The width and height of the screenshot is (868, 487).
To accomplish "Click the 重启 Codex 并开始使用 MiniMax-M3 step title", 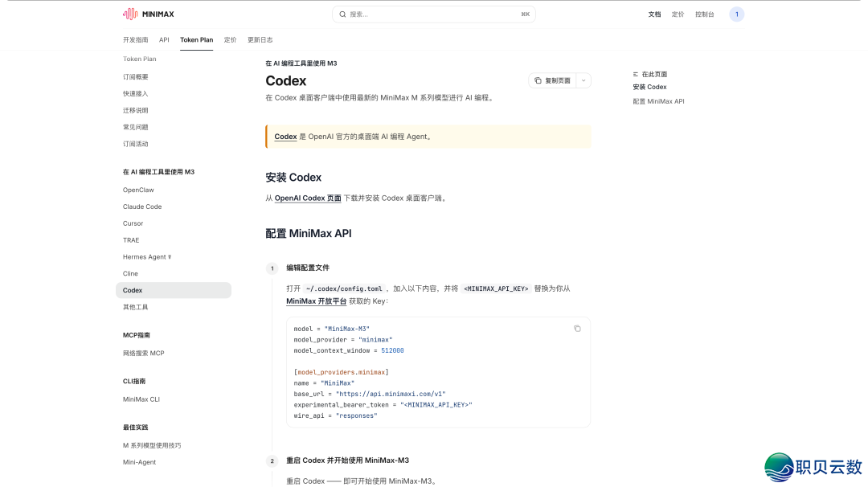I will [348, 460].
